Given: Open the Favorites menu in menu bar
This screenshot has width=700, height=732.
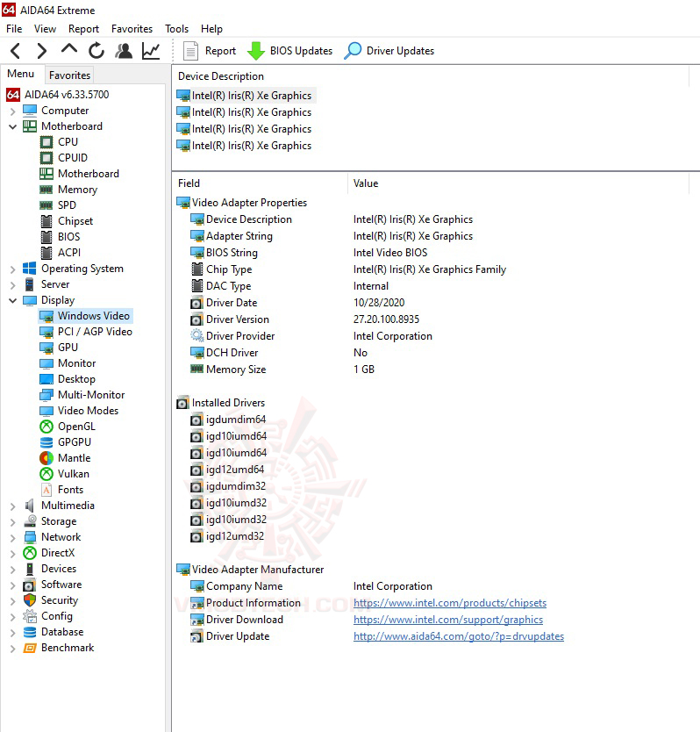Looking at the screenshot, I should coord(132,29).
